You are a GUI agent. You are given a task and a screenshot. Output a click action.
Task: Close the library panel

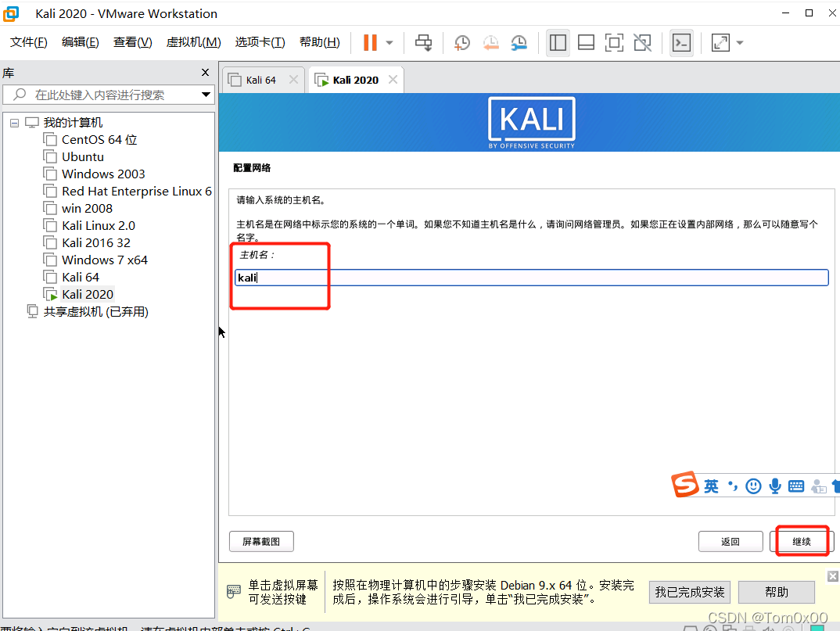click(x=205, y=72)
